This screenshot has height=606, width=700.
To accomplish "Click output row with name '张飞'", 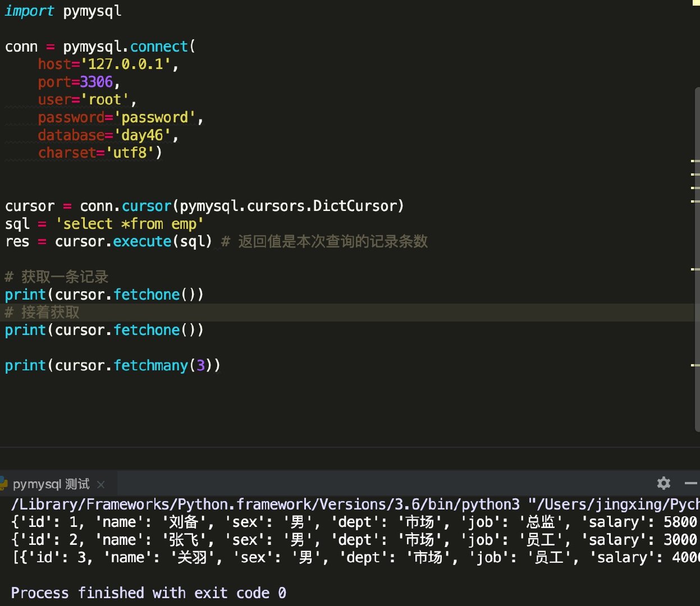I will (x=354, y=540).
